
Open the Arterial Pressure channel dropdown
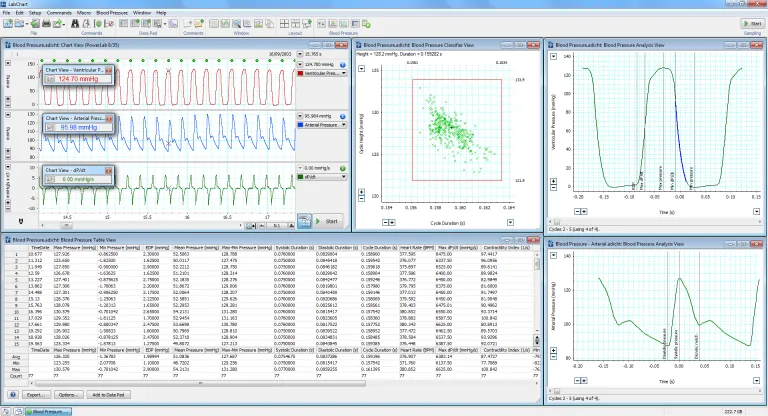coord(343,125)
